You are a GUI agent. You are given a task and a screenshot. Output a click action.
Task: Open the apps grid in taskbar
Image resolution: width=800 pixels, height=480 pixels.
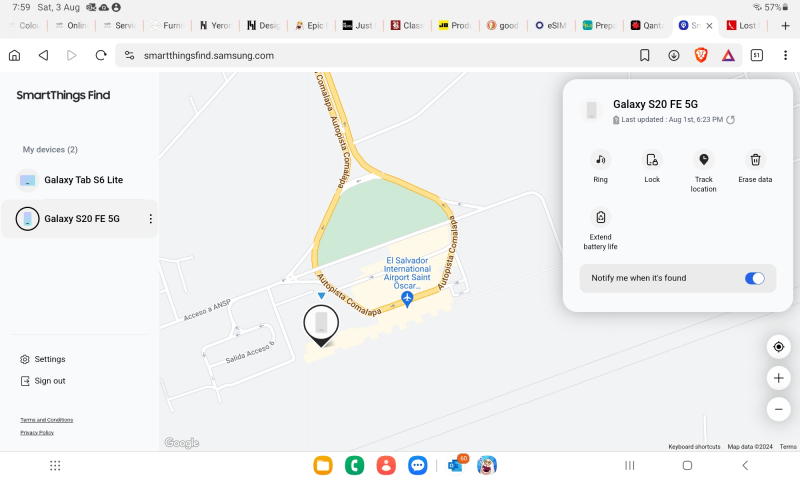click(x=55, y=465)
